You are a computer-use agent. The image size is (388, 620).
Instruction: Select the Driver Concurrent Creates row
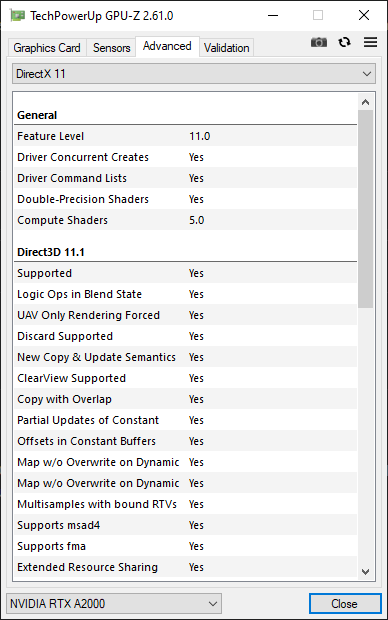pyautogui.click(x=185, y=157)
